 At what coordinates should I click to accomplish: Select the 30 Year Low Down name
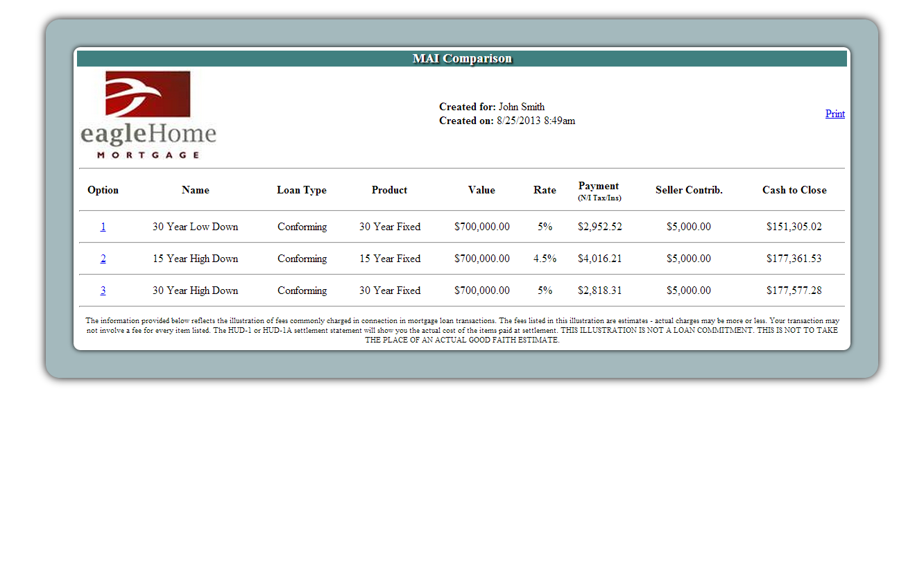tap(195, 227)
